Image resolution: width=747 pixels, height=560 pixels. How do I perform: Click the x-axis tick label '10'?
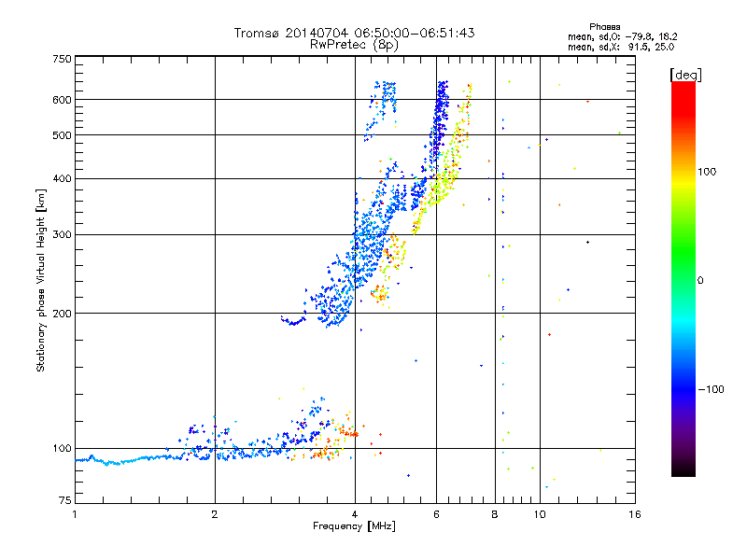[x=540, y=514]
